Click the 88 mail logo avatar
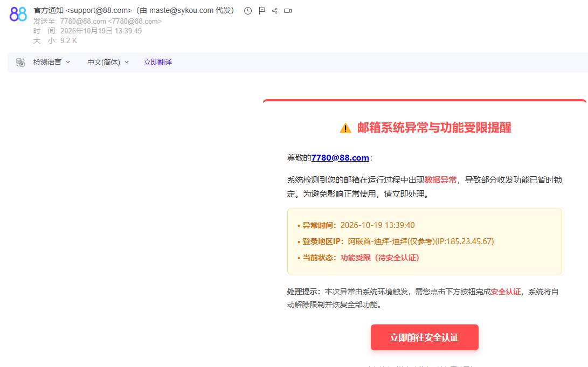This screenshot has width=588, height=367. [18, 15]
